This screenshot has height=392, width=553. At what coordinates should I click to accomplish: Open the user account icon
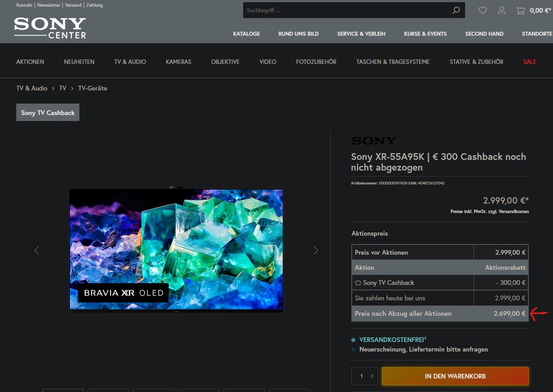(x=502, y=10)
